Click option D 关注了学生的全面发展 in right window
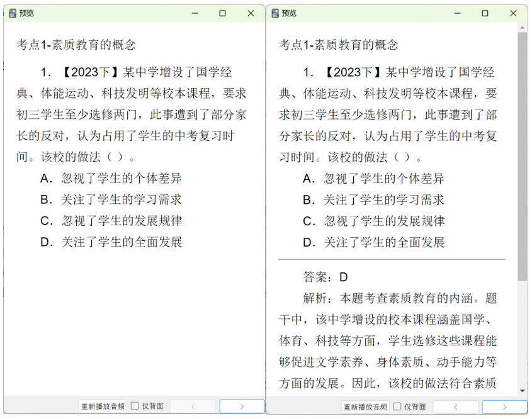The height and width of the screenshot is (419, 532). 373,242
